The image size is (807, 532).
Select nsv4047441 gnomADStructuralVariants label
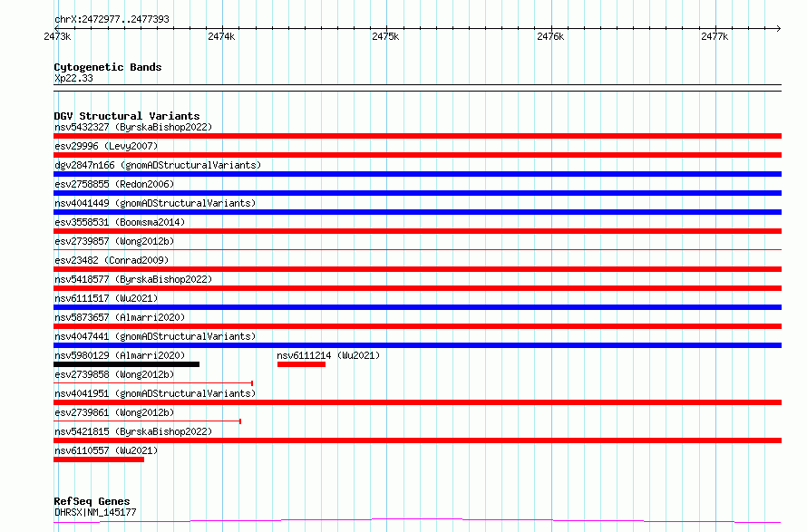(155, 336)
